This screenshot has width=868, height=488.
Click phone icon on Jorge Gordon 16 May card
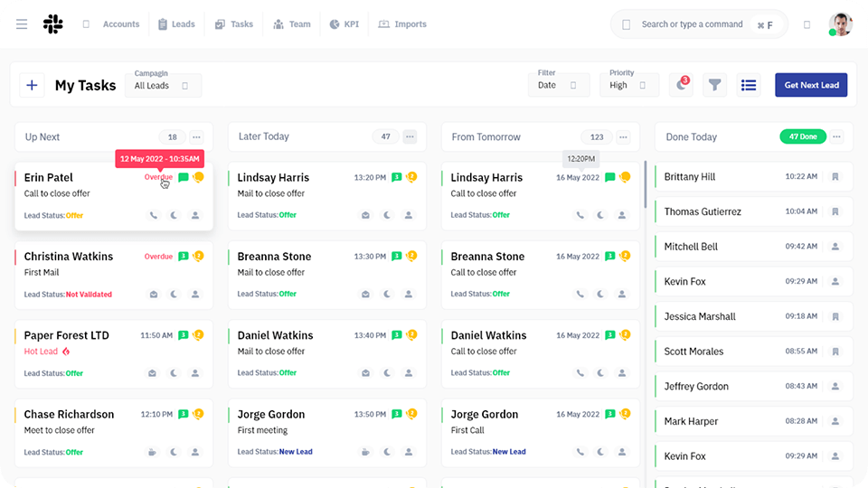(580, 452)
